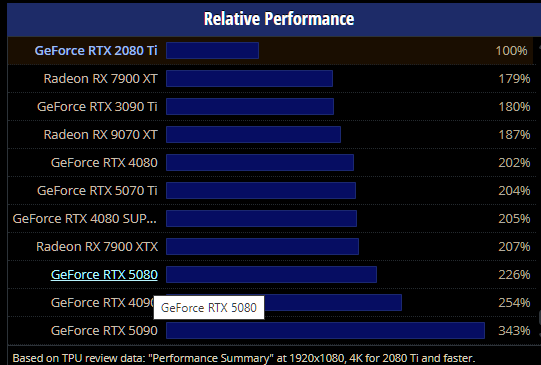Click the 187% performance value
This screenshot has height=365, width=541.
[x=514, y=135]
